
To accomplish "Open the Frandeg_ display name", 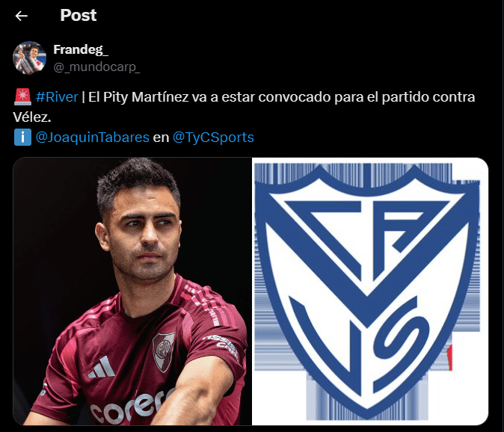I will [x=81, y=49].
